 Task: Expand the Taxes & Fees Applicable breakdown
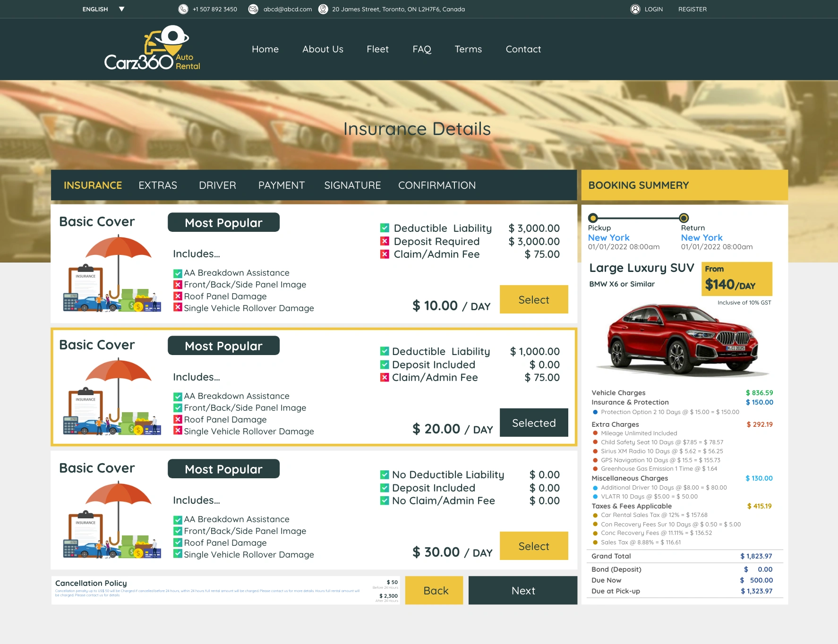(x=632, y=506)
